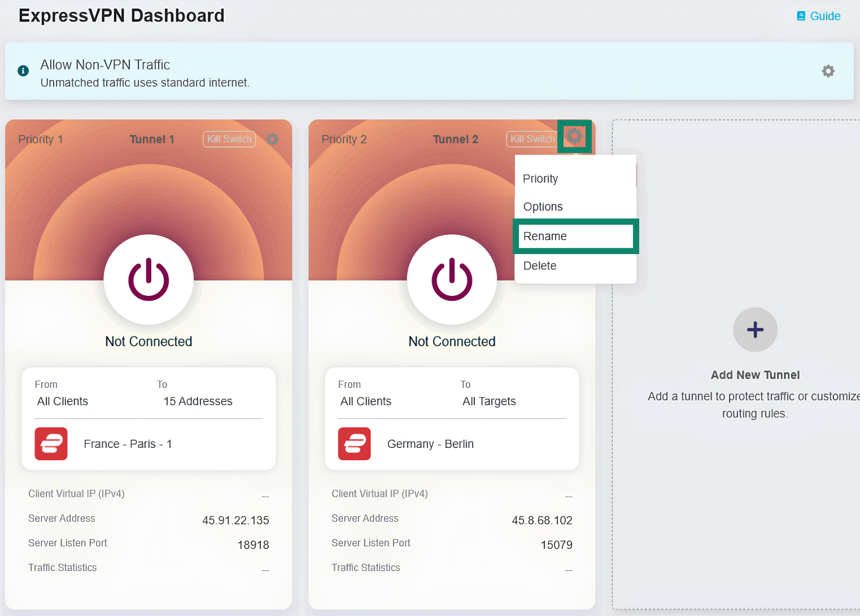Toggle Tunnel 1 power button

pos(149,279)
